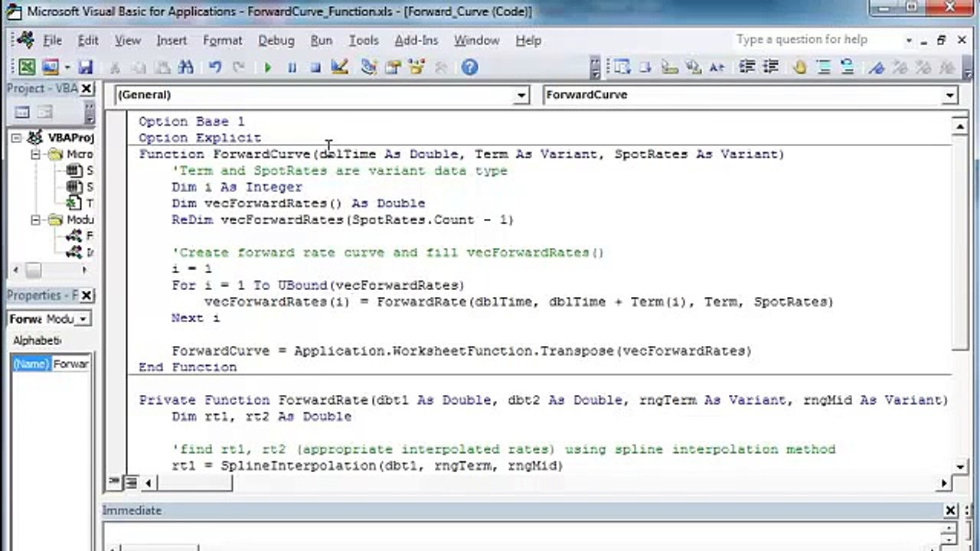Toggle Breakpoint using the hand icon
Viewport: 980px width, 551px height.
[x=799, y=67]
